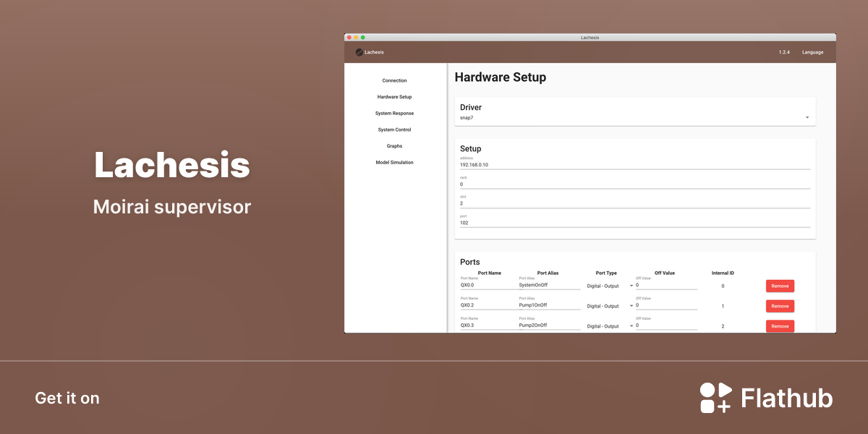Image resolution: width=868 pixels, height=434 pixels.
Task: Click Off Value field in QX0.2 row
Action: pos(666,305)
